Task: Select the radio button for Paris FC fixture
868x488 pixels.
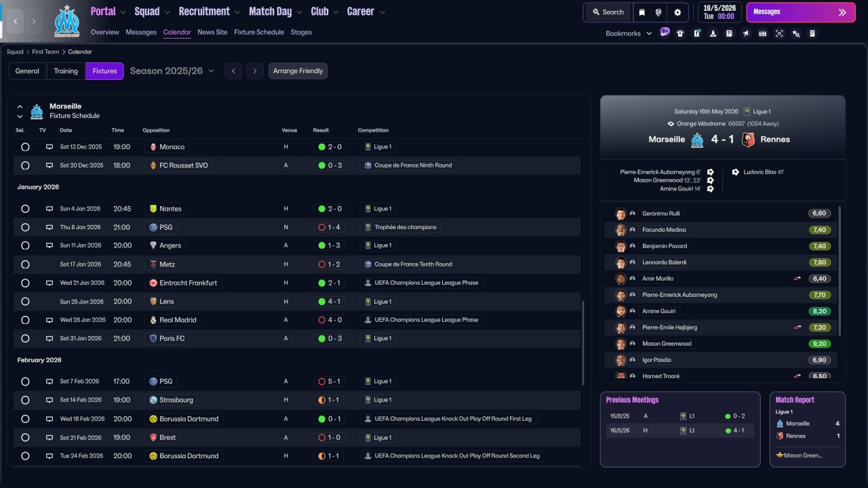Action: pos(25,338)
